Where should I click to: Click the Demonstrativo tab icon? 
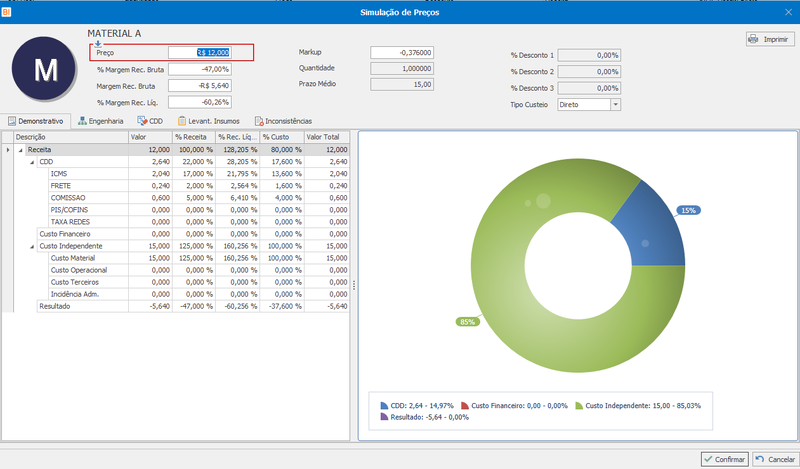tap(12, 121)
